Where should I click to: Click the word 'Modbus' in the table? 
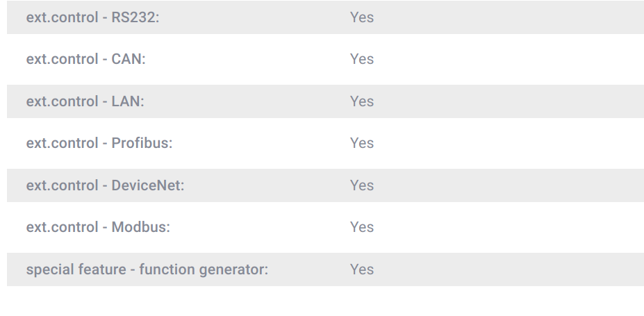139,227
